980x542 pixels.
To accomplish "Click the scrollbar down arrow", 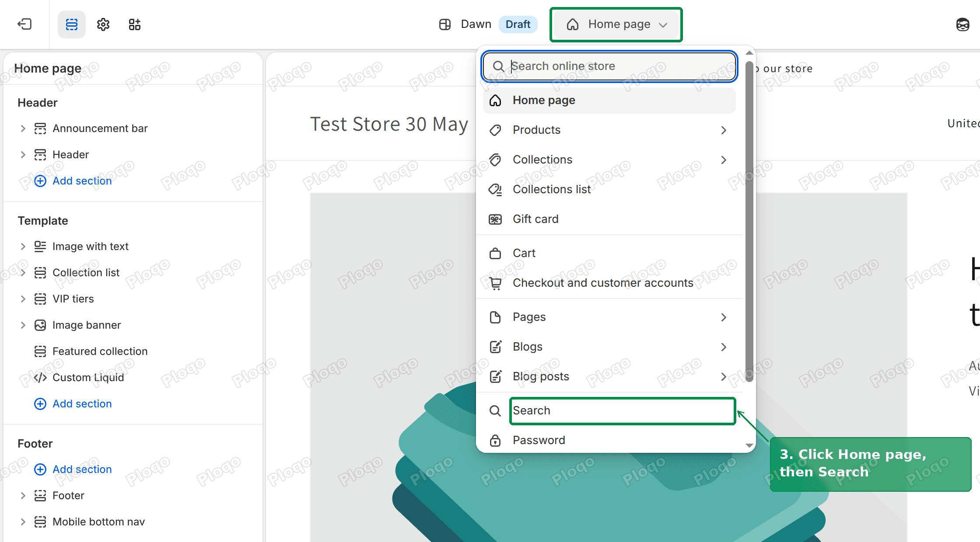I will click(749, 446).
